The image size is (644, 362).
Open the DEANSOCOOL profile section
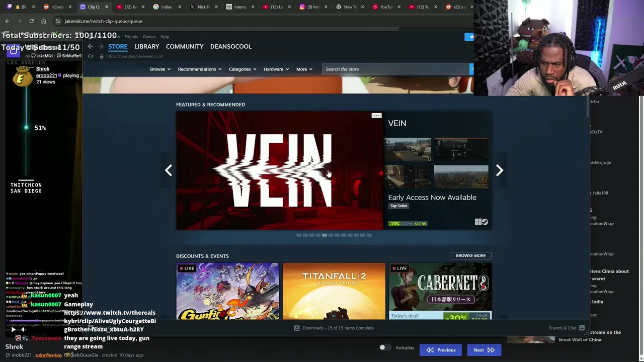pyautogui.click(x=231, y=46)
